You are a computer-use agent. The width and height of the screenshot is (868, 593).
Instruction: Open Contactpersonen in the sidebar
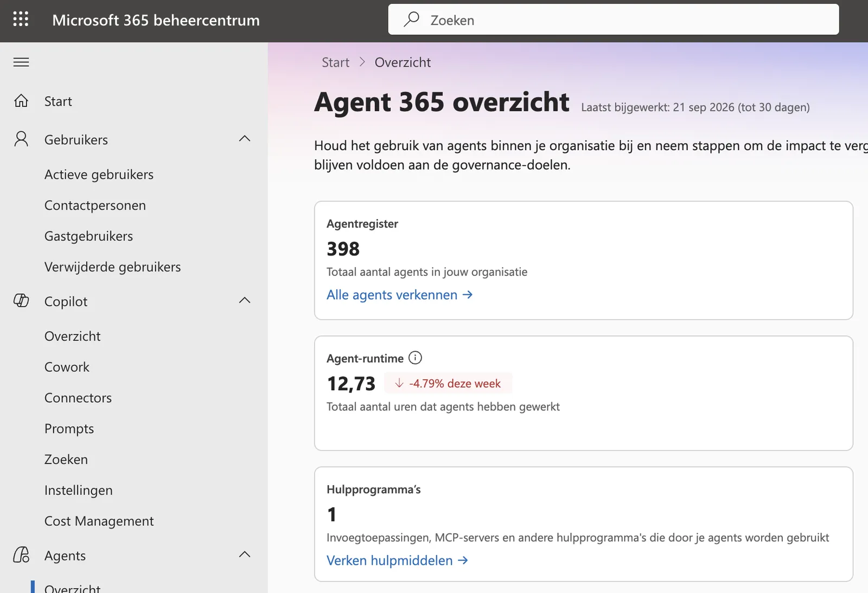coord(95,205)
